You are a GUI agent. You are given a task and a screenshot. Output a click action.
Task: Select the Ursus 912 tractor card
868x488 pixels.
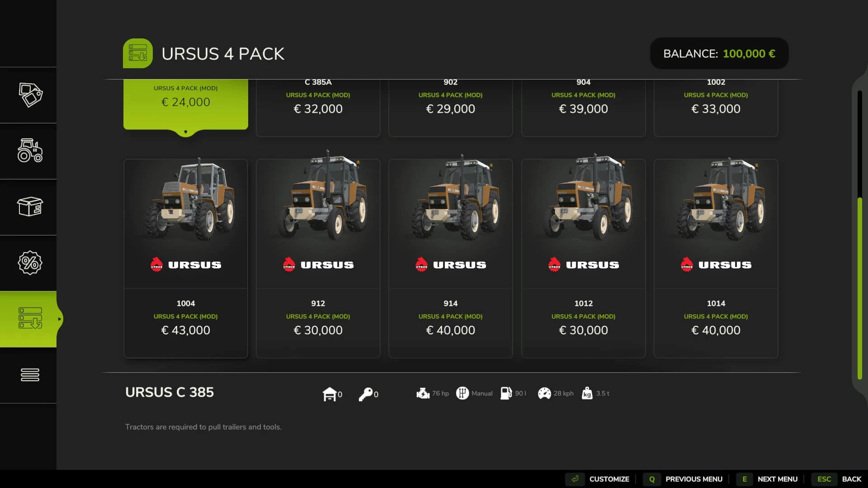318,258
